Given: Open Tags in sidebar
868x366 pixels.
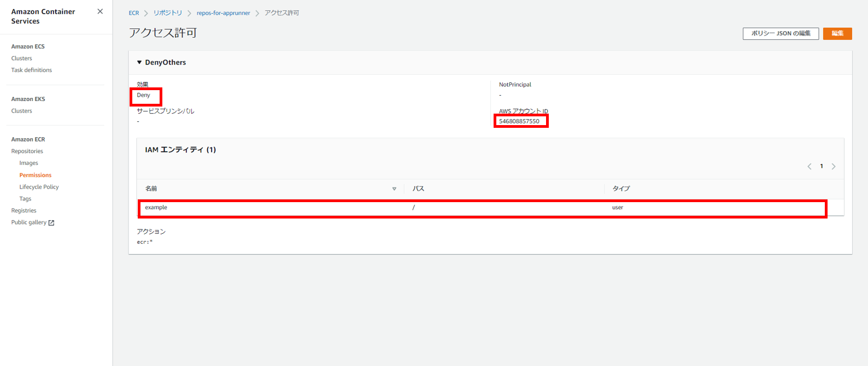Looking at the screenshot, I should click(x=26, y=199).
